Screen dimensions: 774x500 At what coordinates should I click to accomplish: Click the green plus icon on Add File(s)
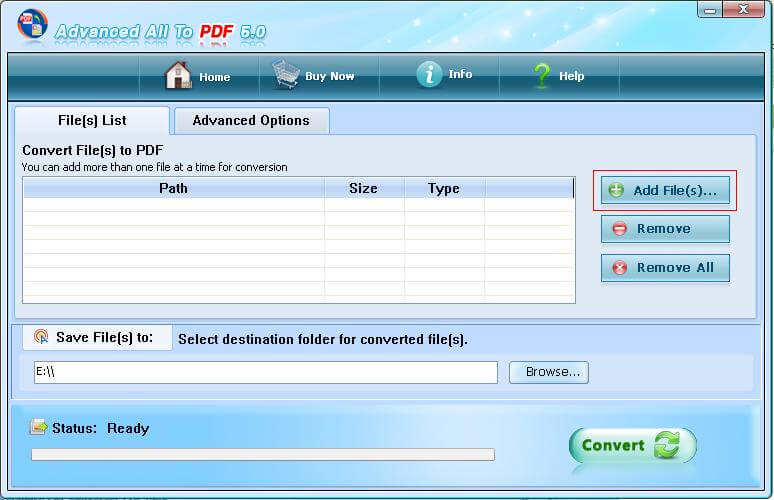616,190
